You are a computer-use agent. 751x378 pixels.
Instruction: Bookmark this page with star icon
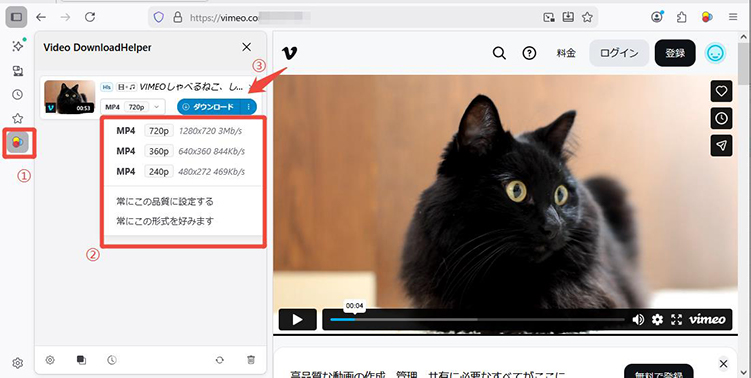[x=587, y=18]
